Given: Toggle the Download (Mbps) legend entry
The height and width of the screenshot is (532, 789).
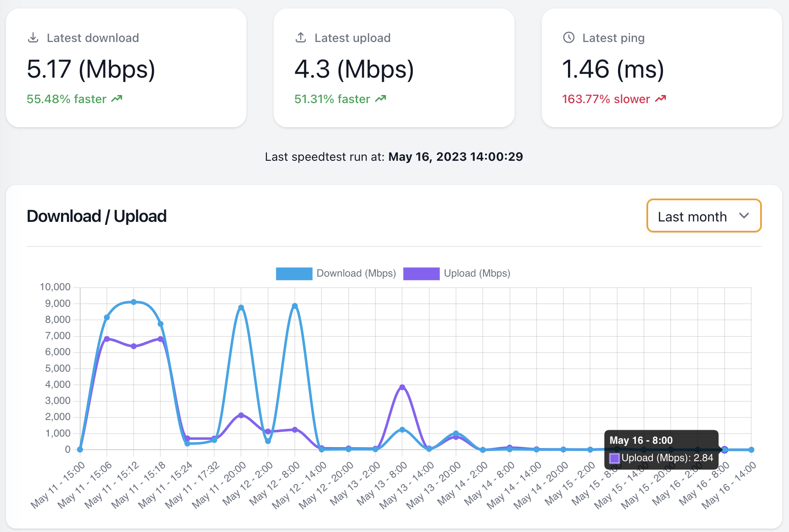Looking at the screenshot, I should pyautogui.click(x=355, y=273).
